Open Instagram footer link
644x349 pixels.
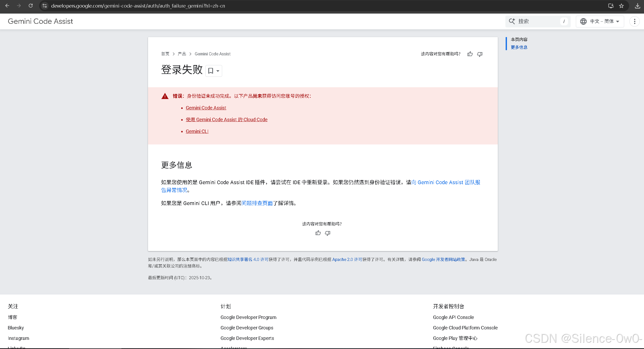click(x=19, y=338)
